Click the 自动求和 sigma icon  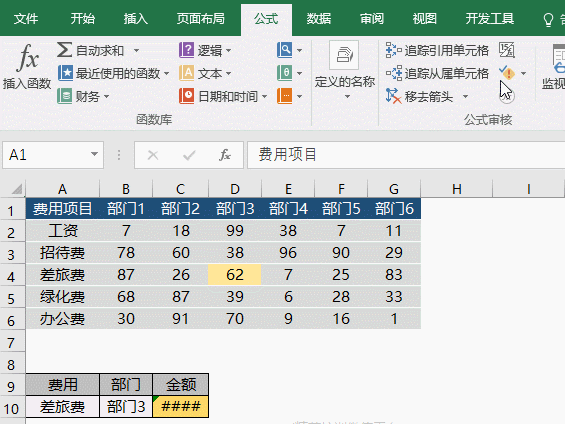click(64, 50)
